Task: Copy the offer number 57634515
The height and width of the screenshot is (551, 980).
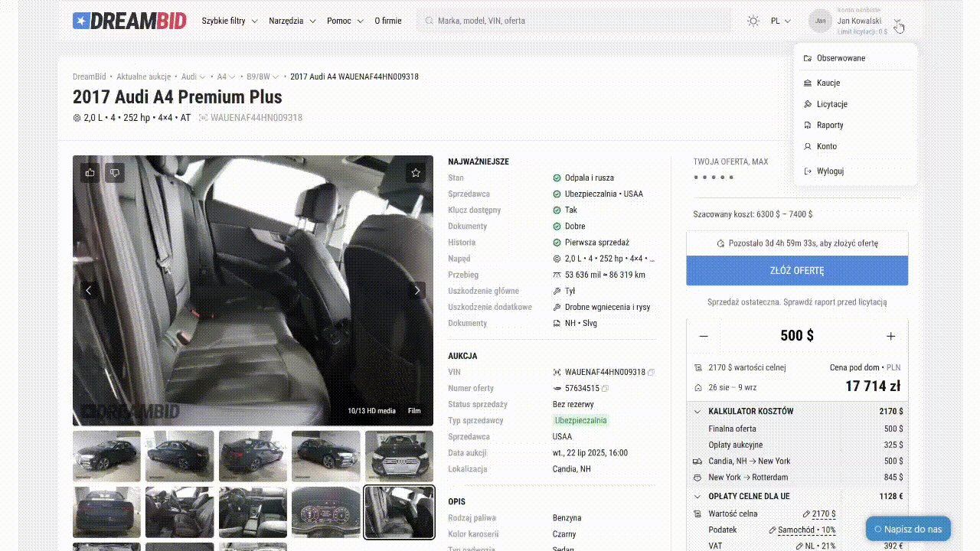Action: (x=605, y=389)
